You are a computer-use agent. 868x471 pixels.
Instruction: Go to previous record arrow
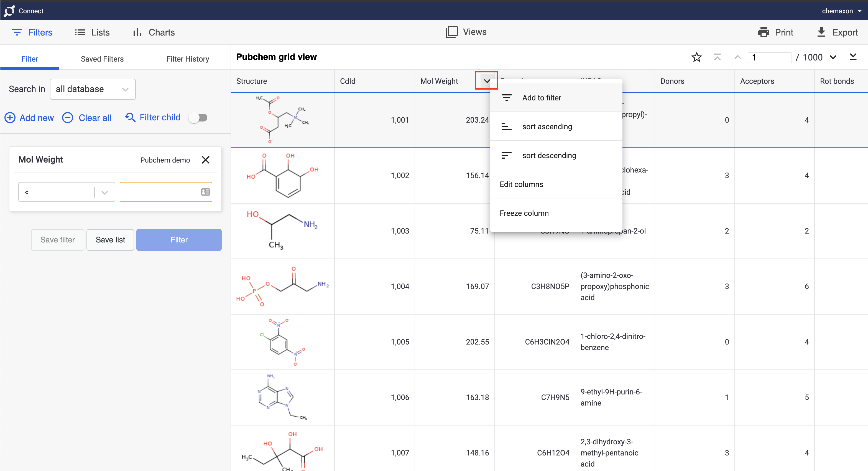pos(737,57)
